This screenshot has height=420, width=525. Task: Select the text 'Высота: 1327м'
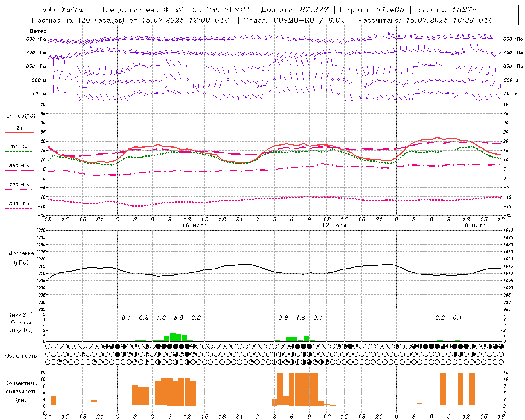coord(446,10)
